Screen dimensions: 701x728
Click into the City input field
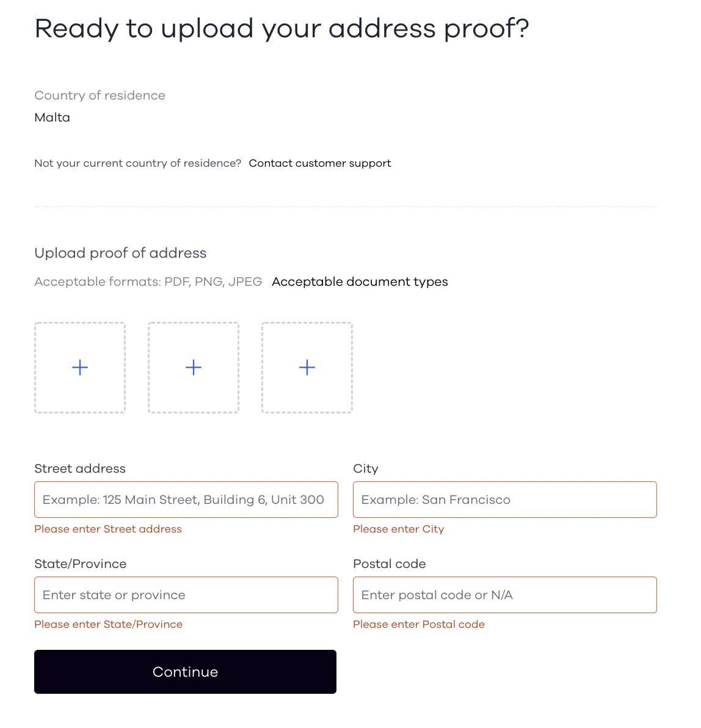(x=505, y=500)
